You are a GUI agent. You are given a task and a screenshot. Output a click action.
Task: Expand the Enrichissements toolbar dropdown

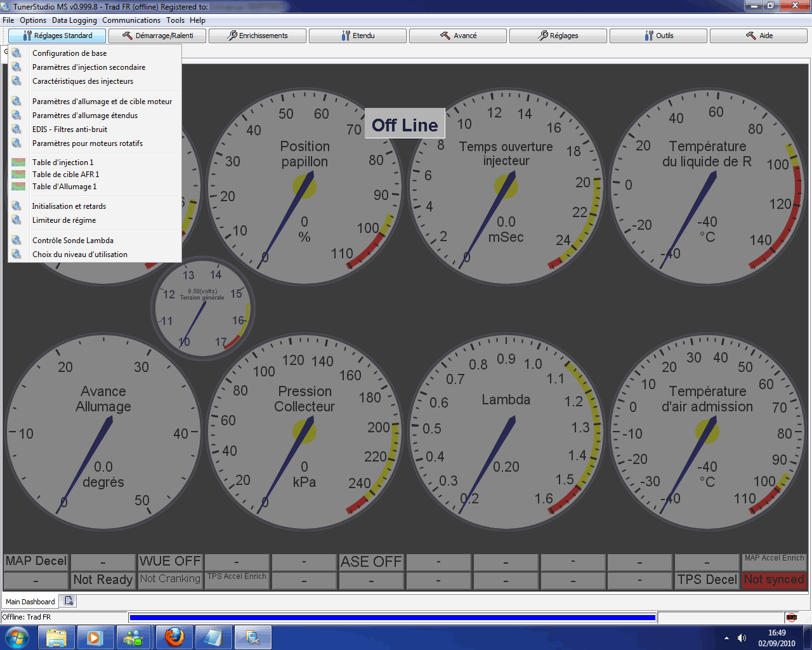tap(258, 36)
